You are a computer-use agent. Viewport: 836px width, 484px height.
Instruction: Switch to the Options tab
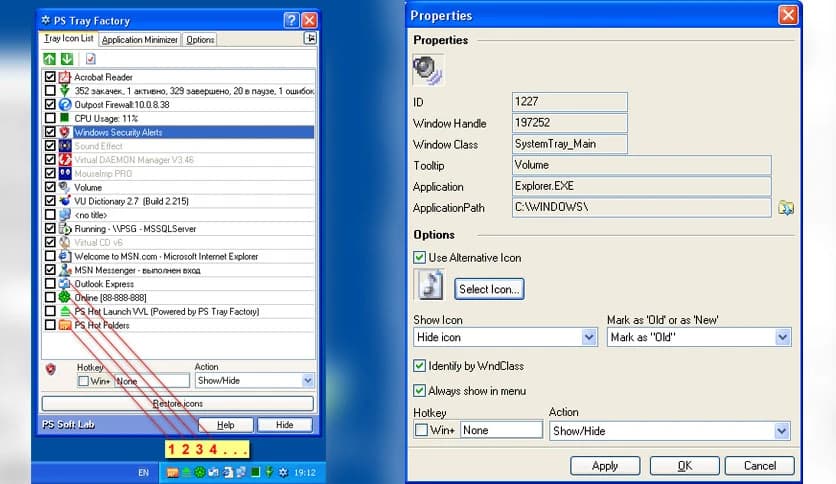(x=200, y=39)
